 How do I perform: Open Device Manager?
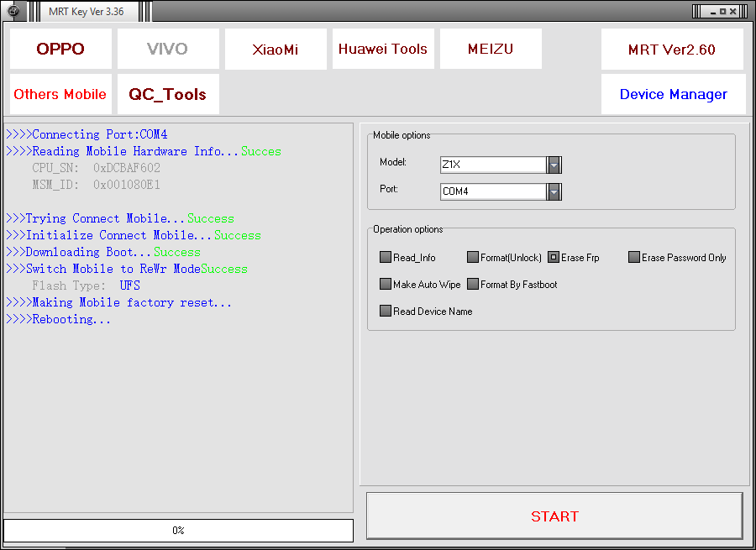673,94
